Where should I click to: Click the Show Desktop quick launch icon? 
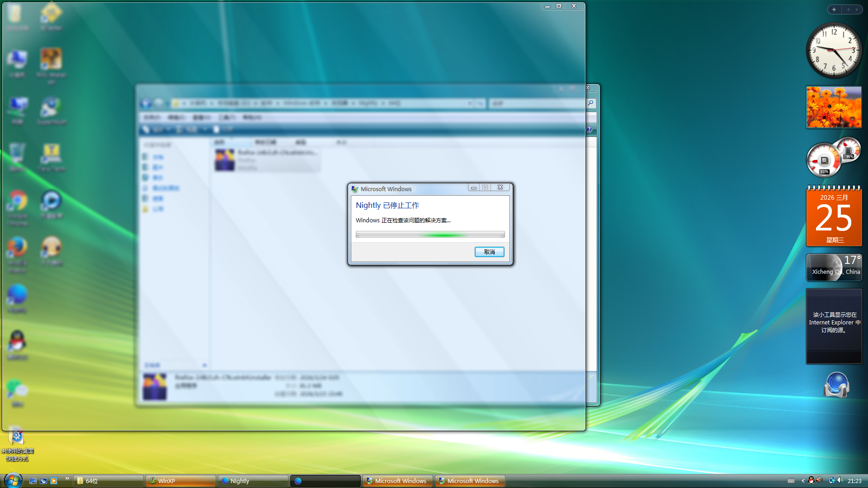click(33, 481)
